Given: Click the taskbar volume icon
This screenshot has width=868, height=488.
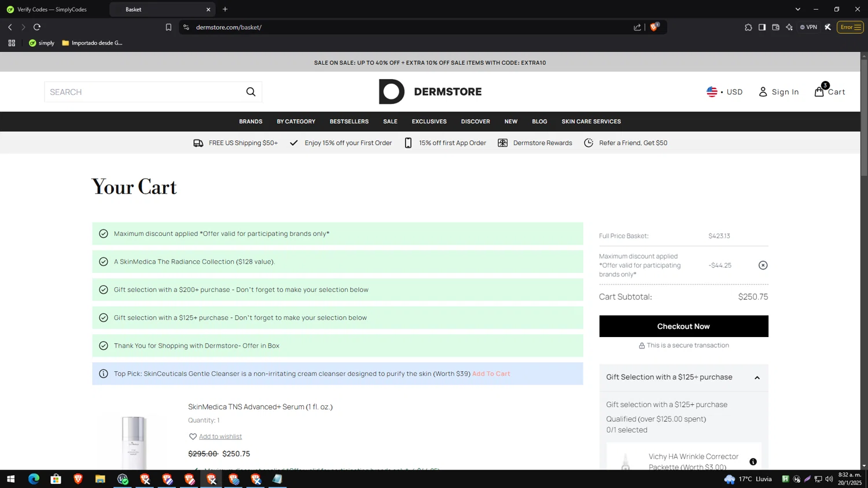Looking at the screenshot, I should 829,479.
